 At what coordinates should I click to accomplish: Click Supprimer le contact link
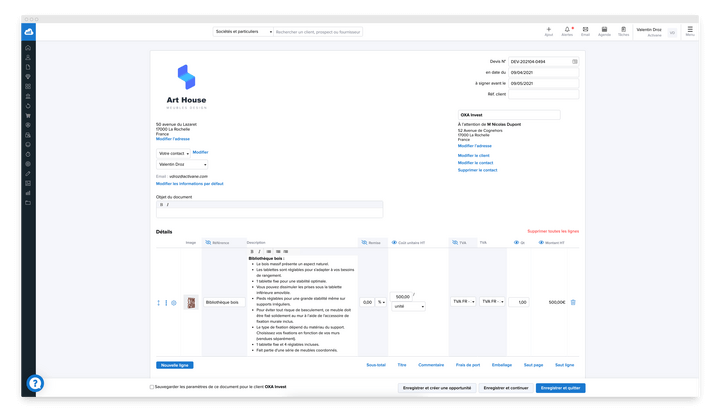(478, 170)
